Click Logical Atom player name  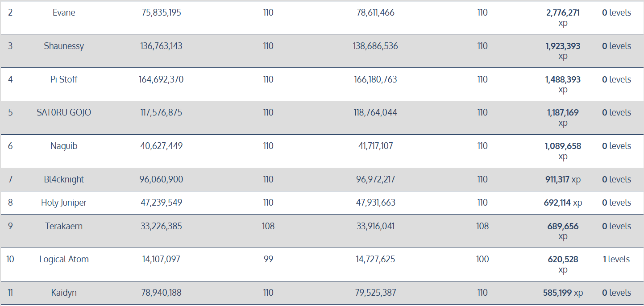[64, 259]
